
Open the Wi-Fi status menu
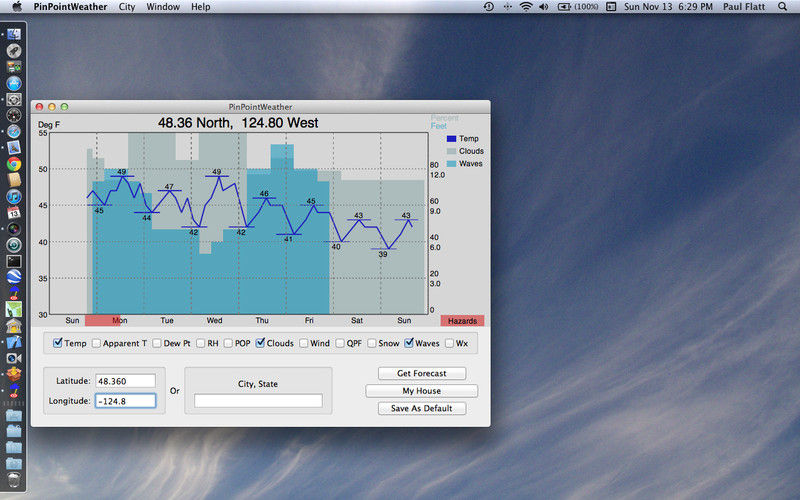point(526,7)
